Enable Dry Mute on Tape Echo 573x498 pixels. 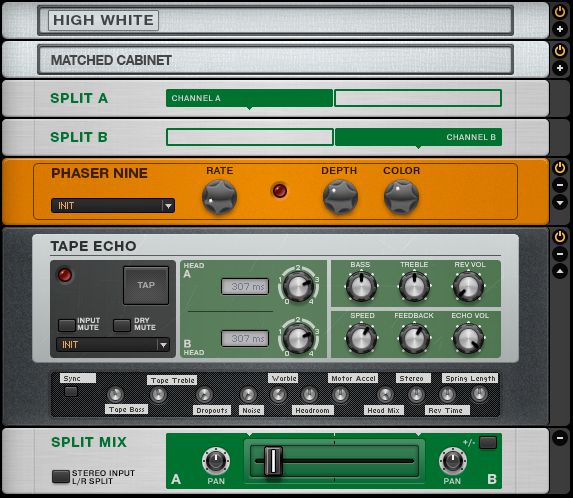coord(121,325)
